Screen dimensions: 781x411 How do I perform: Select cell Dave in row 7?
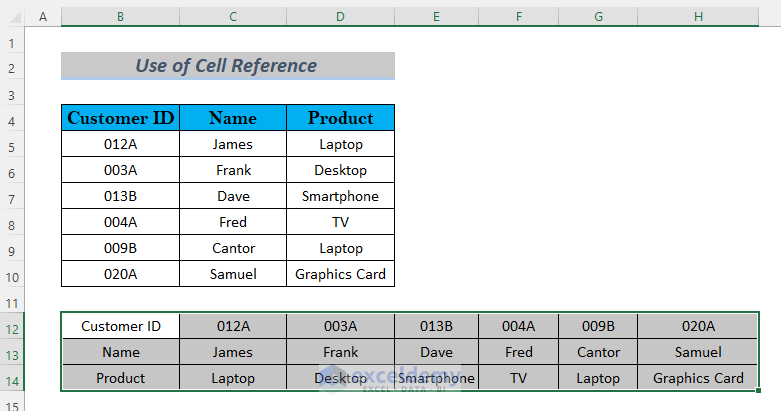[x=233, y=196]
